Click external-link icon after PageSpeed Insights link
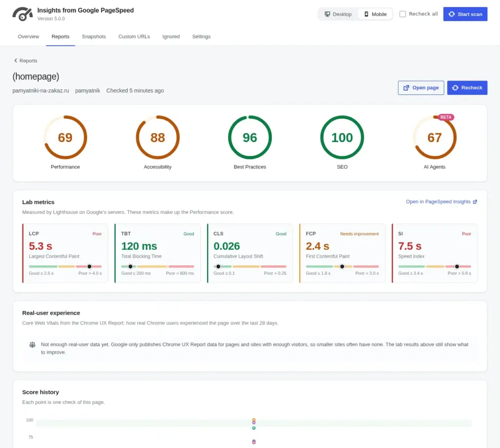 coord(475,202)
